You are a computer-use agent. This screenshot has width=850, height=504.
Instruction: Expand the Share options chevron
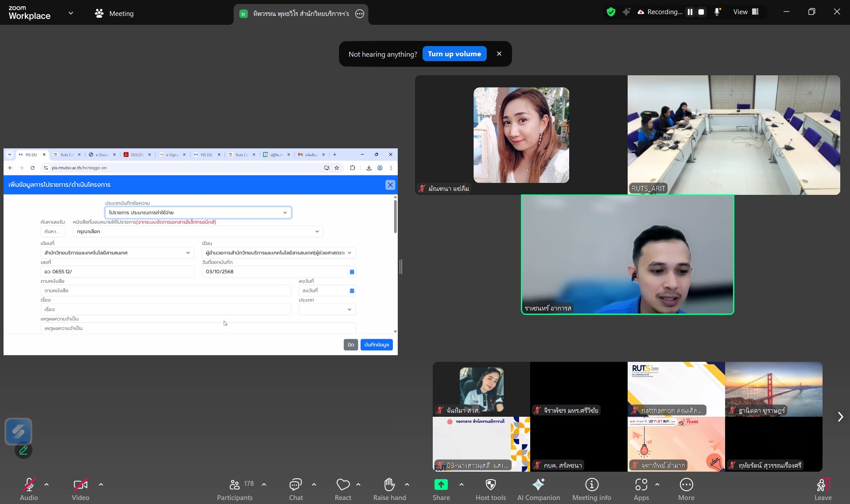tap(462, 485)
